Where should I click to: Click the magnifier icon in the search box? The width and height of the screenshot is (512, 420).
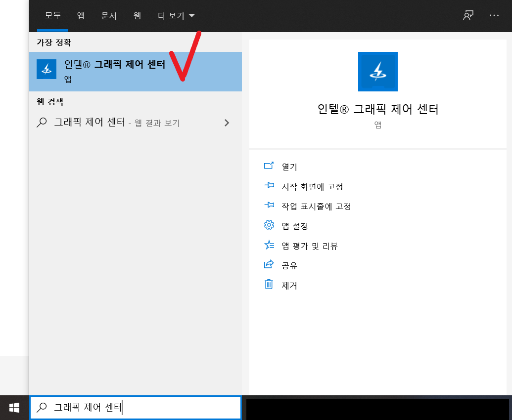[42, 407]
